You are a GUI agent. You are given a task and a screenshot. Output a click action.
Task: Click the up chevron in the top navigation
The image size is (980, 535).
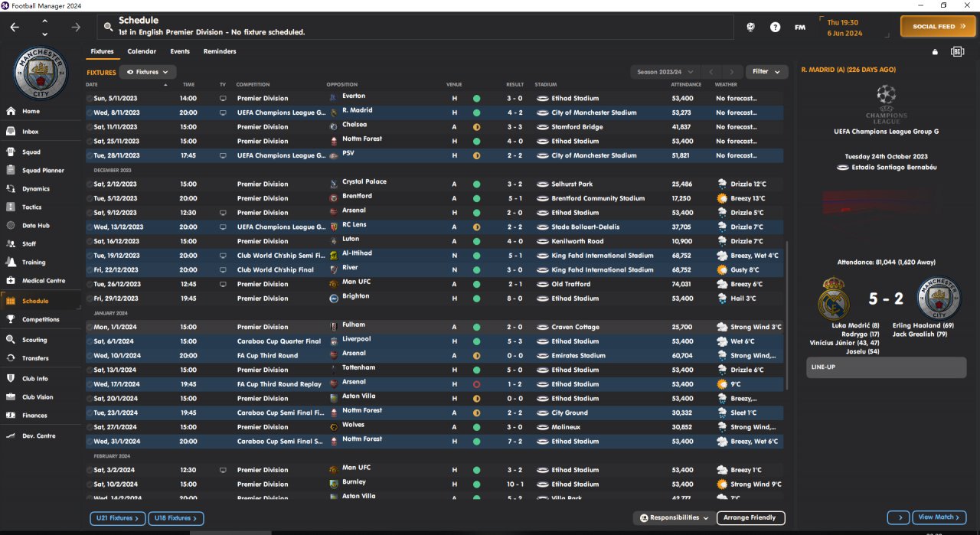pos(44,21)
